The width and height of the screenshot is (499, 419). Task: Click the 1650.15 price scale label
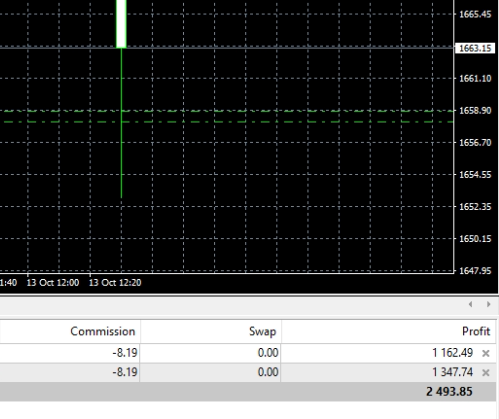(x=475, y=239)
